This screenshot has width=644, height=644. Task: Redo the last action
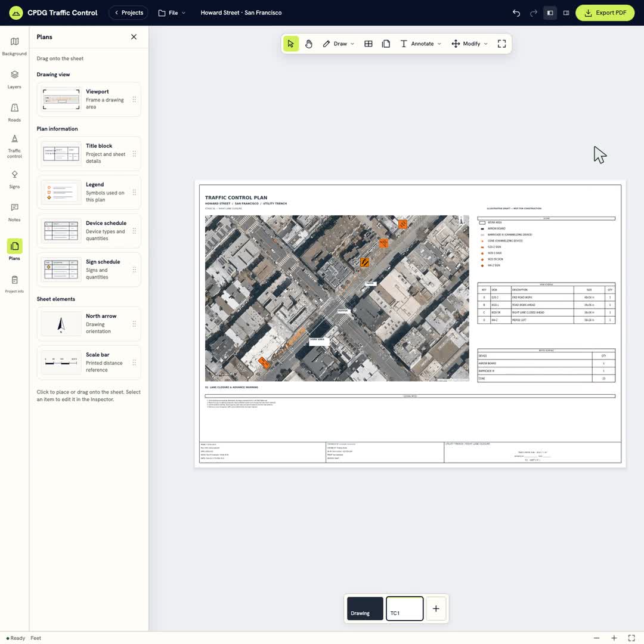coord(533,13)
